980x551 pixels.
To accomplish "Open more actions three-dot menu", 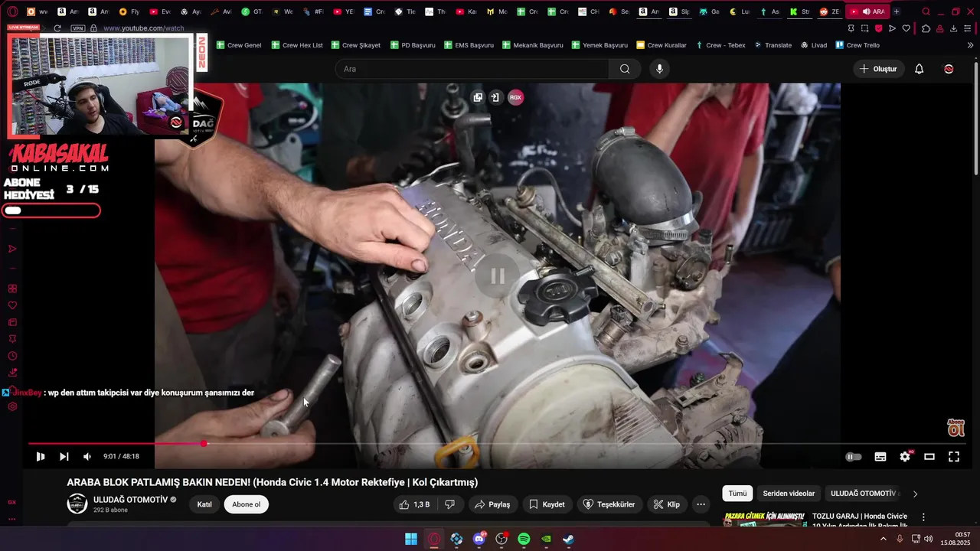I will coord(701,504).
